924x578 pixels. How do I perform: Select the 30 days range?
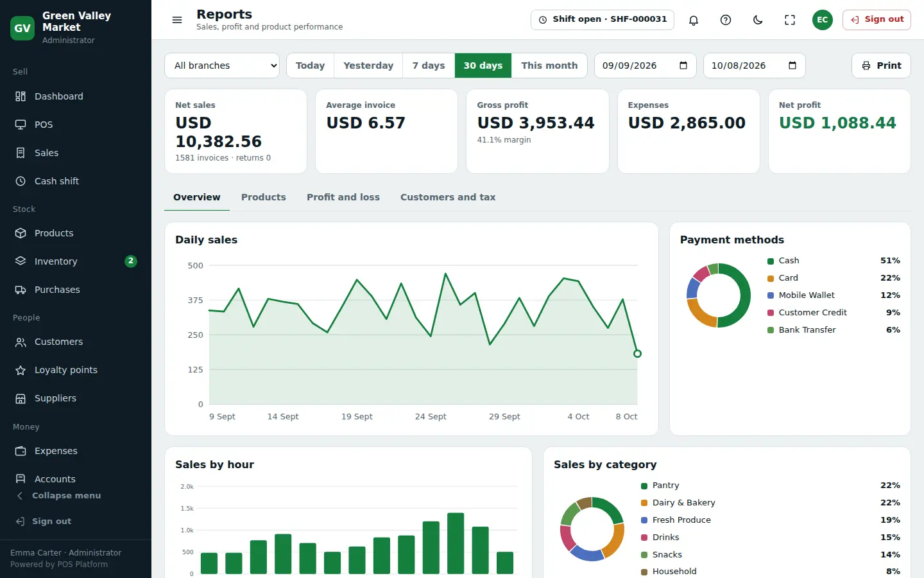(x=483, y=66)
